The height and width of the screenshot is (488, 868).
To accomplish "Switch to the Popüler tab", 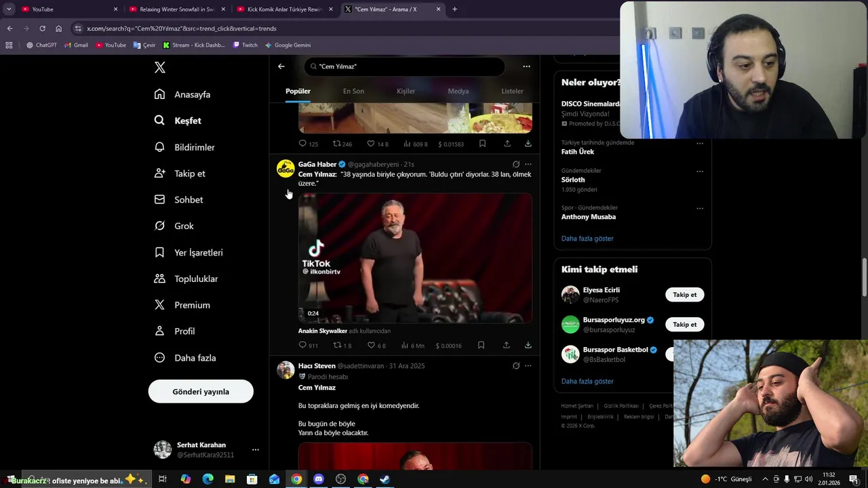I will click(298, 91).
